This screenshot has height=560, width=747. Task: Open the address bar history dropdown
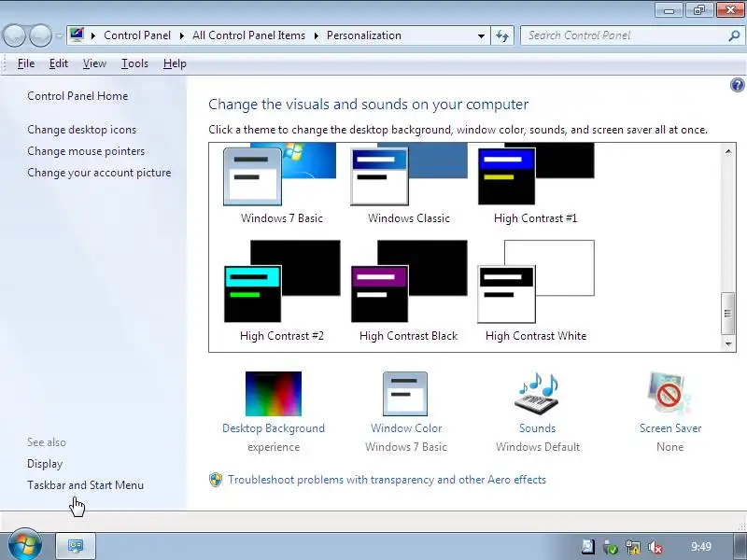tap(481, 35)
